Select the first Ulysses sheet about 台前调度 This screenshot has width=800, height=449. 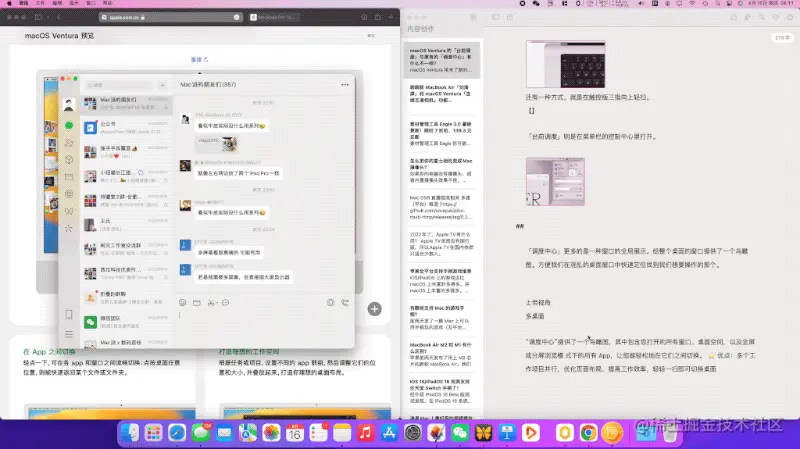[x=442, y=60]
